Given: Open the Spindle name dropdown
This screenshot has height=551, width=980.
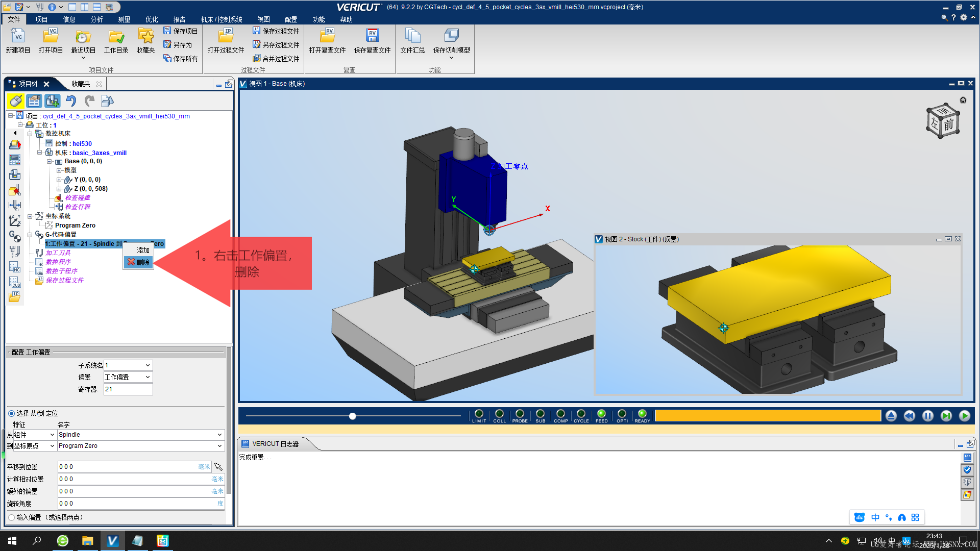Looking at the screenshot, I should coord(141,435).
